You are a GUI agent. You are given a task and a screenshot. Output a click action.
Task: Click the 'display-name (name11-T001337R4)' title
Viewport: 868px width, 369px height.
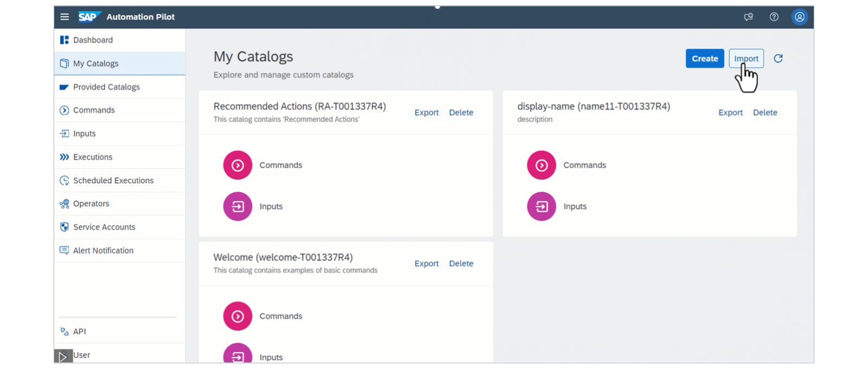pyautogui.click(x=593, y=106)
